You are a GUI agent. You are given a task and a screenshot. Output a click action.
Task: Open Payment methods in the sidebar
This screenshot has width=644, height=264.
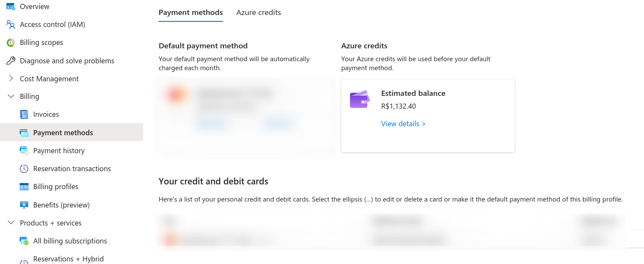(63, 133)
